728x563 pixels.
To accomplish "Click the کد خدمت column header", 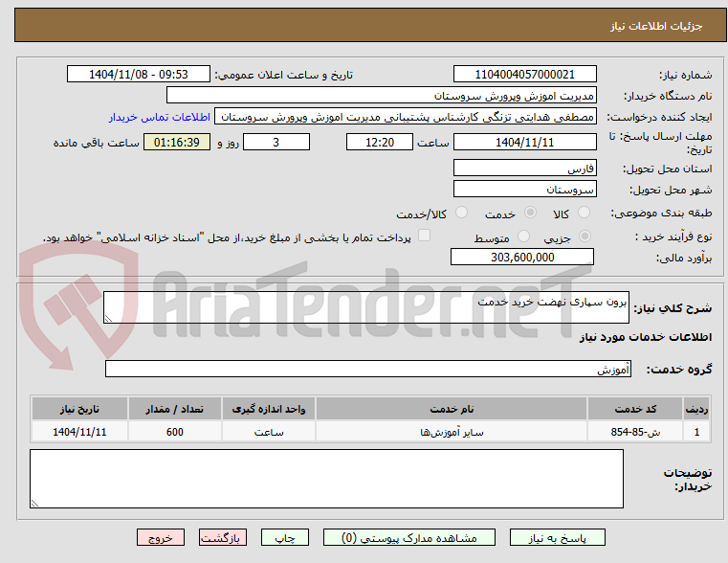I will click(x=635, y=409).
